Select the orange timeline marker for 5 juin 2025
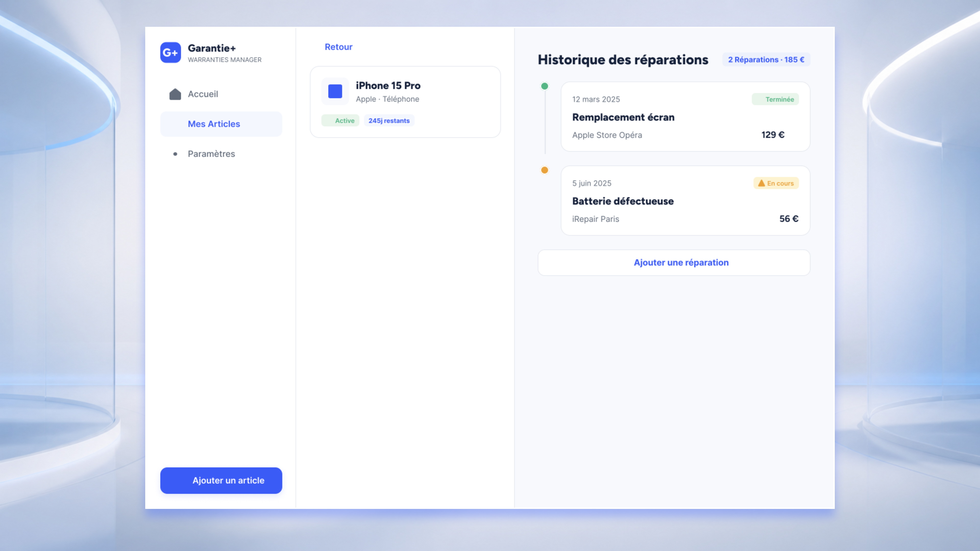 coord(544,170)
